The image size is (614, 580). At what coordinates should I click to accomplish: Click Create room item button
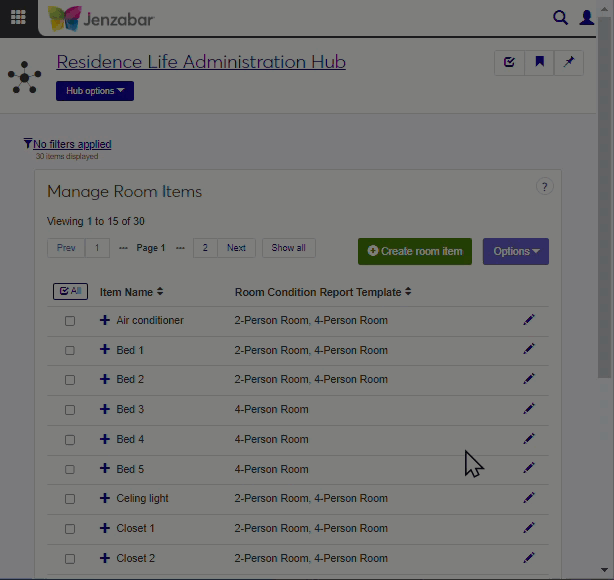coord(414,251)
